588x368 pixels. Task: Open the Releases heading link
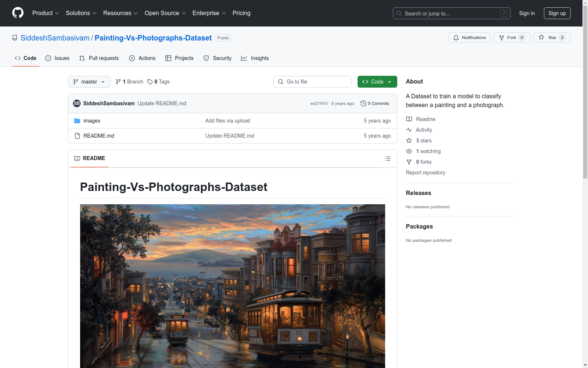pyautogui.click(x=419, y=193)
